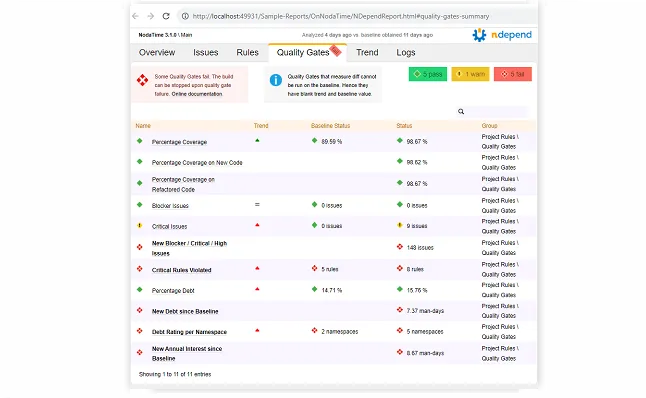Click the 0.67 man-days status value
The width and height of the screenshot is (646, 398).
tap(425, 353)
